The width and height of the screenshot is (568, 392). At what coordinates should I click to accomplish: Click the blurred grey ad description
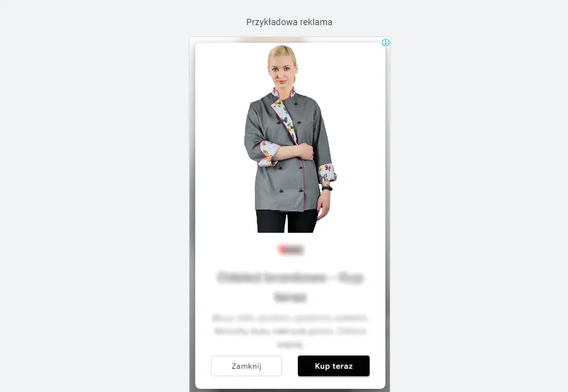click(290, 331)
